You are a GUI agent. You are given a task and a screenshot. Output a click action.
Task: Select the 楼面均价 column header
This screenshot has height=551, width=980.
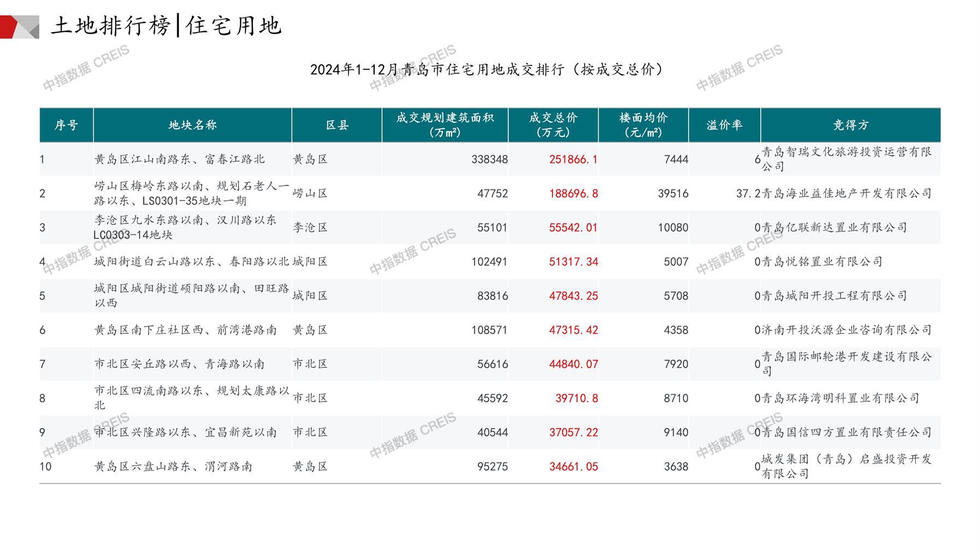pyautogui.click(x=644, y=125)
